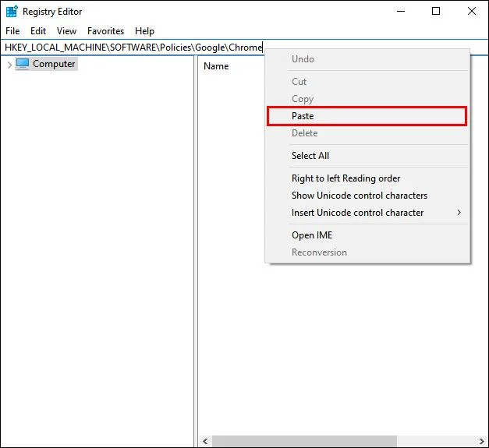Click the grayed Copy menu entry
This screenshot has height=448, width=489.
[367, 99]
